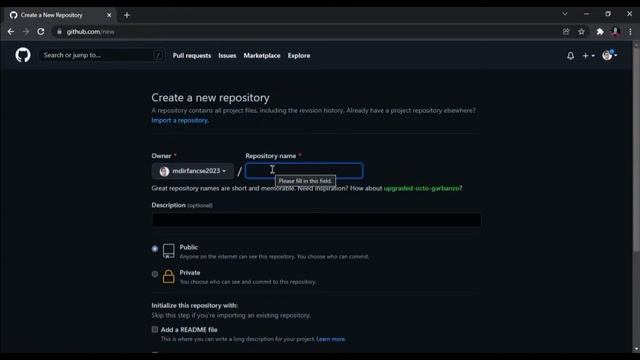Open a new browser tab

click(127, 15)
